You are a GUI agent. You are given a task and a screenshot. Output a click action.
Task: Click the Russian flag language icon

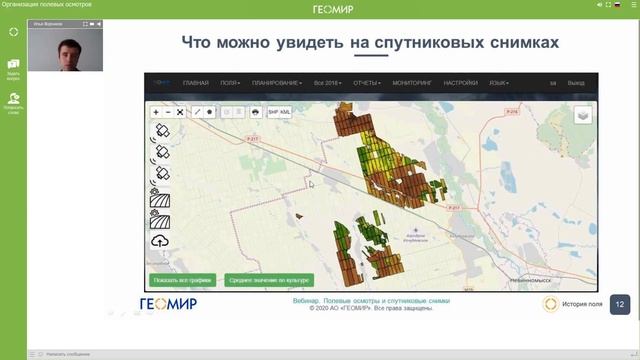(x=618, y=4)
